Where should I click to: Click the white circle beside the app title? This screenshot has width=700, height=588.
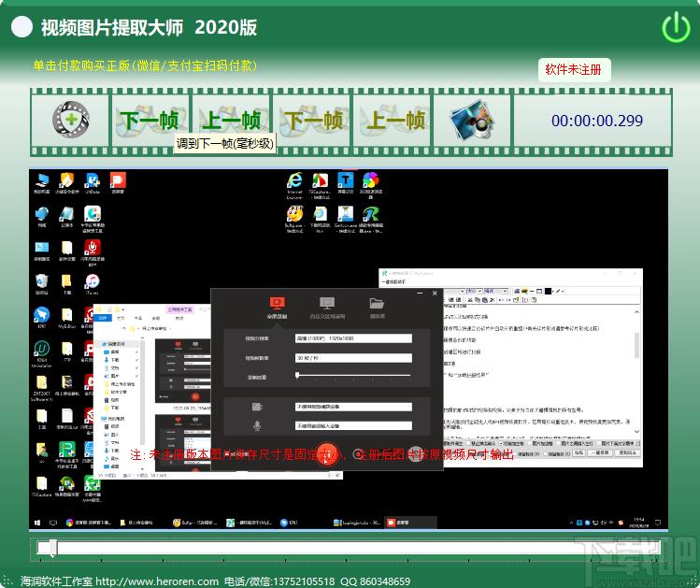click(x=21, y=27)
